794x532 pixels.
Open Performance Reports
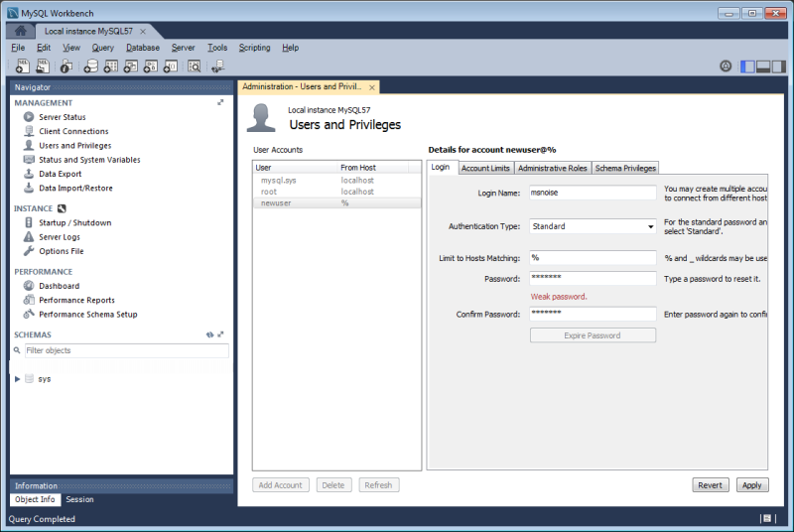(76, 300)
